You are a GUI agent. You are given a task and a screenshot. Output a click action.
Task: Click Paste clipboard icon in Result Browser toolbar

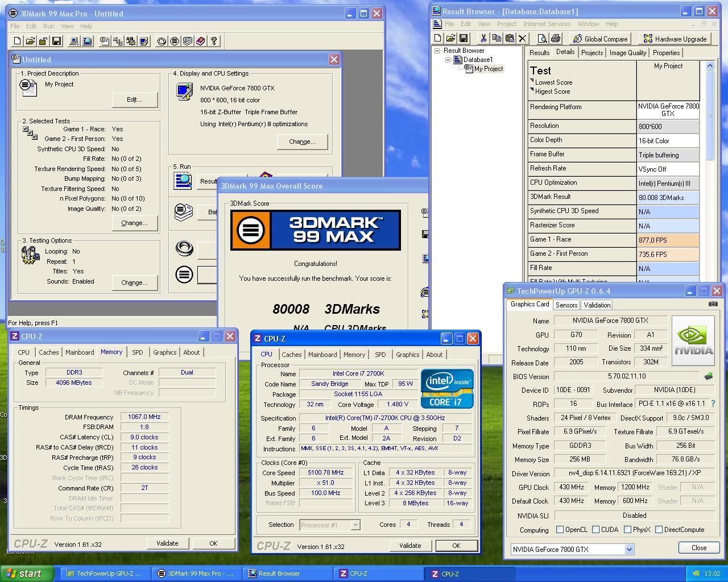click(510, 39)
